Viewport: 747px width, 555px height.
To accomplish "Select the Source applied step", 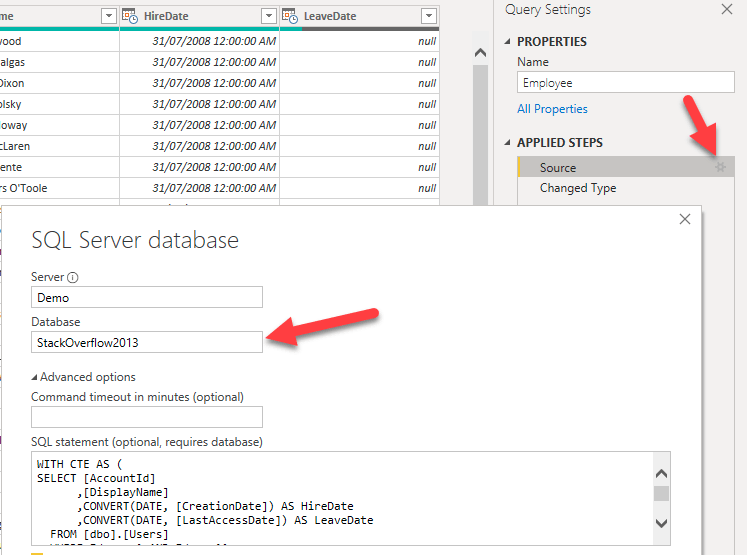I will 558,168.
